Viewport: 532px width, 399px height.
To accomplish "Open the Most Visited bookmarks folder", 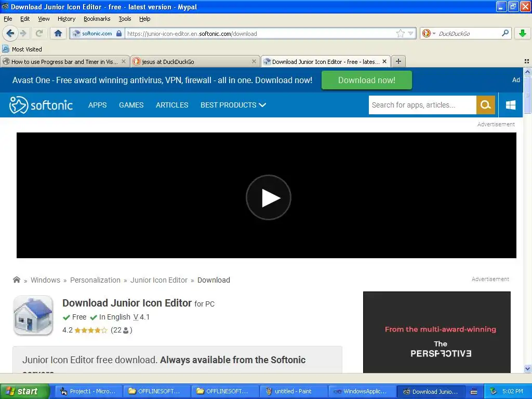I will pyautogui.click(x=22, y=49).
